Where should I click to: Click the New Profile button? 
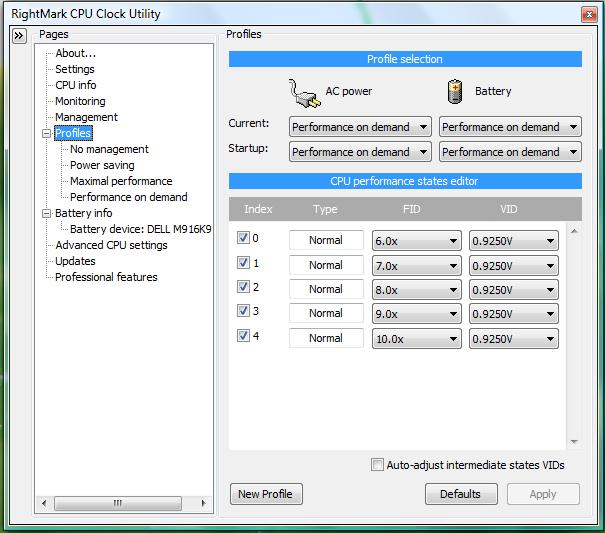coord(266,494)
